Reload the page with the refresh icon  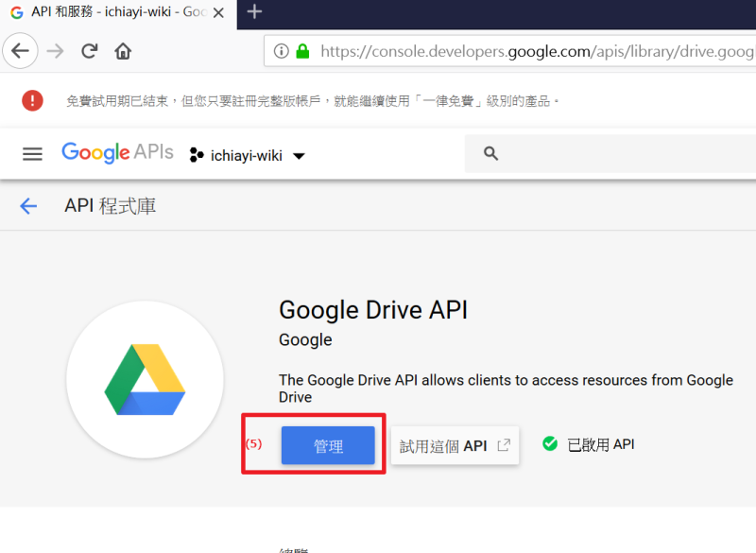(x=89, y=51)
